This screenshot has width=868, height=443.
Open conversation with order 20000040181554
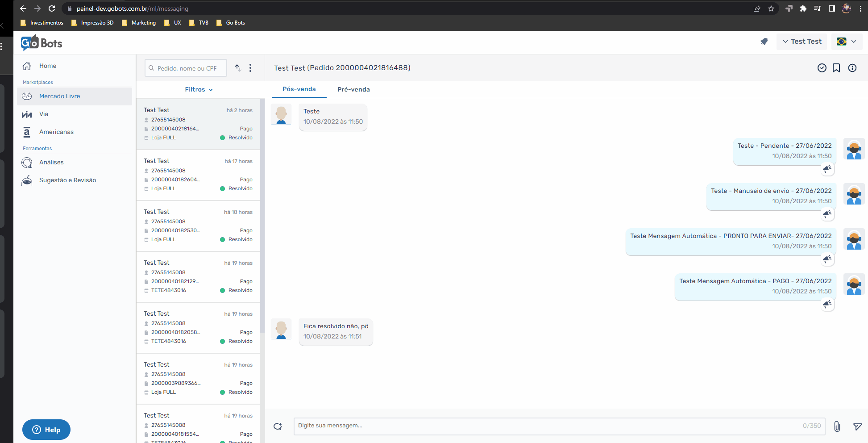[x=198, y=424]
